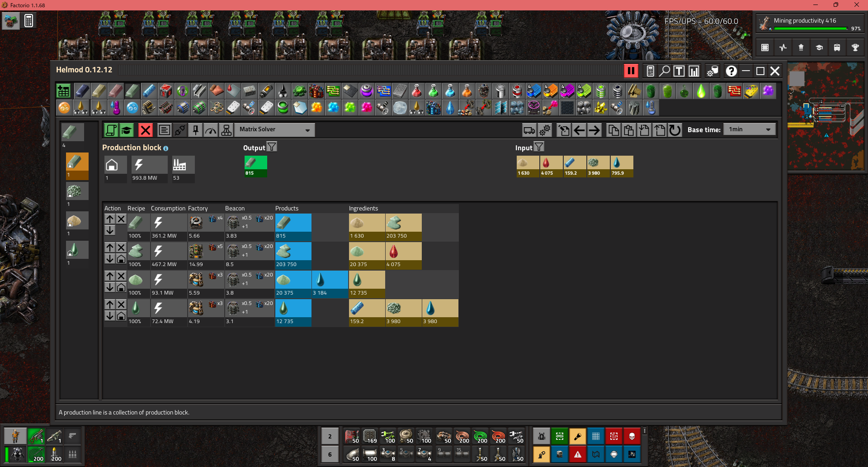Open the Helmod help question mark

click(731, 71)
